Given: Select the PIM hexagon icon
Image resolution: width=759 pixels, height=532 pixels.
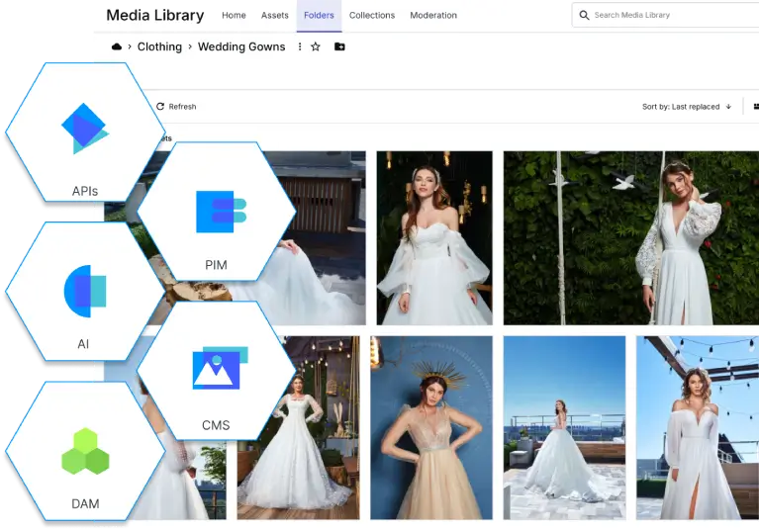Looking at the screenshot, I should [x=216, y=214].
